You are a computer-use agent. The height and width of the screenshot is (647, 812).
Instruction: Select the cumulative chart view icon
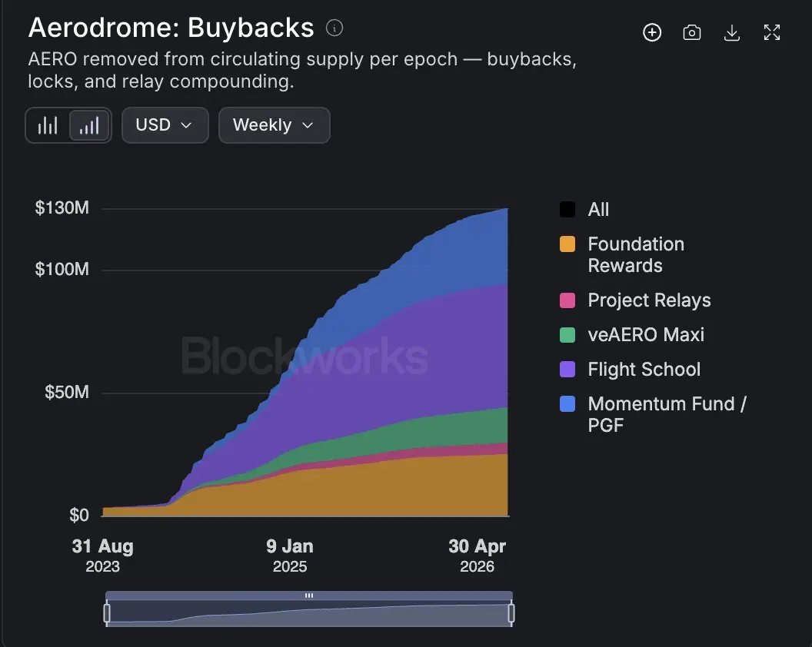click(90, 125)
